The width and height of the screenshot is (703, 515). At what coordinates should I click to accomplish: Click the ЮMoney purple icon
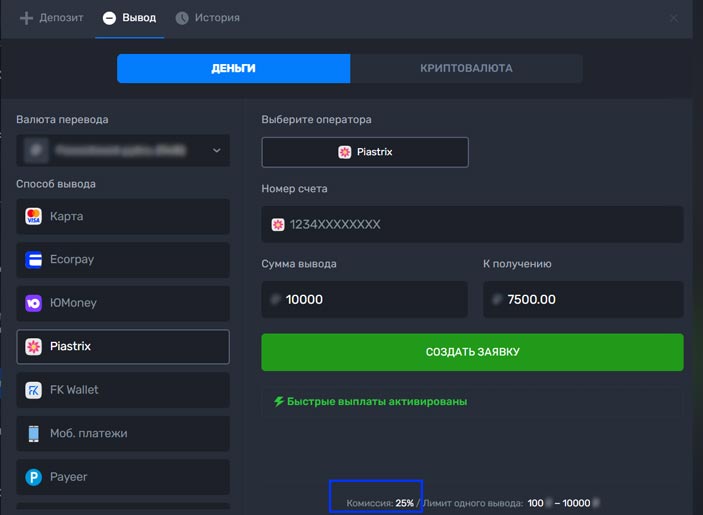[34, 303]
